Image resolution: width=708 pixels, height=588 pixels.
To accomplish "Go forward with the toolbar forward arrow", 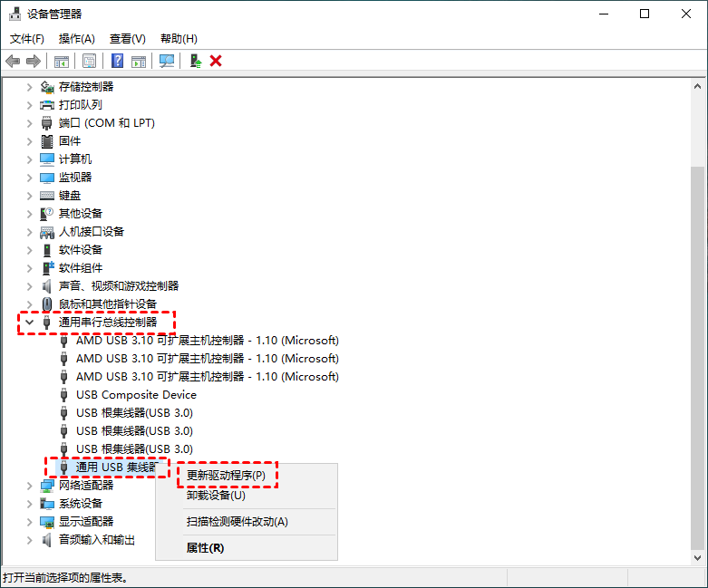I will point(34,61).
